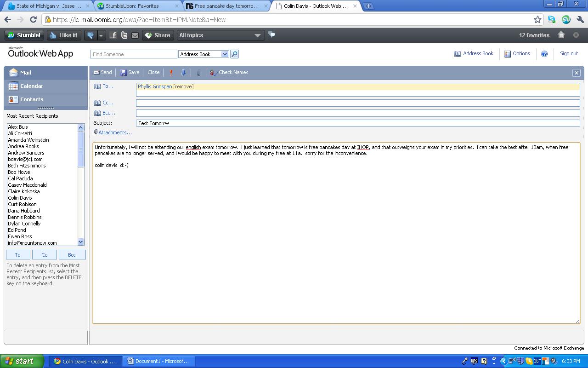This screenshot has height=368, width=588.
Task: Open the Address Book from the top toolbar
Action: click(x=474, y=53)
